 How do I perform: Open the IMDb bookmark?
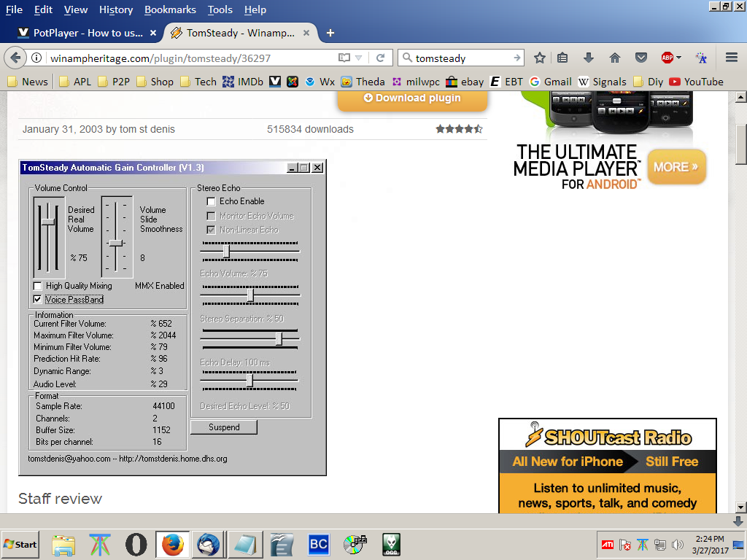[243, 82]
